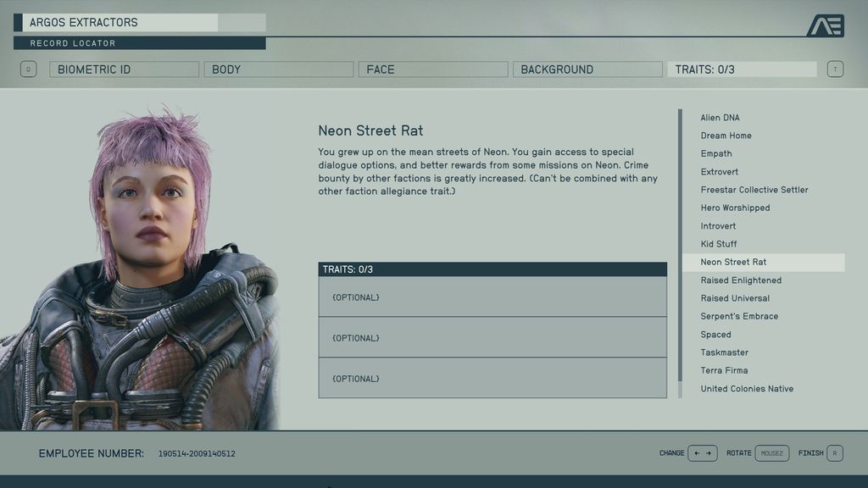Toggle the Introvert trait
868x488 pixels.
click(718, 225)
